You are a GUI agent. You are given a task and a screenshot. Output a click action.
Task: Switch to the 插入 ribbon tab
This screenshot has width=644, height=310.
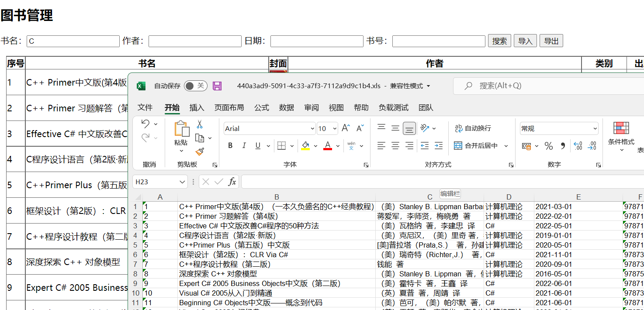click(197, 107)
